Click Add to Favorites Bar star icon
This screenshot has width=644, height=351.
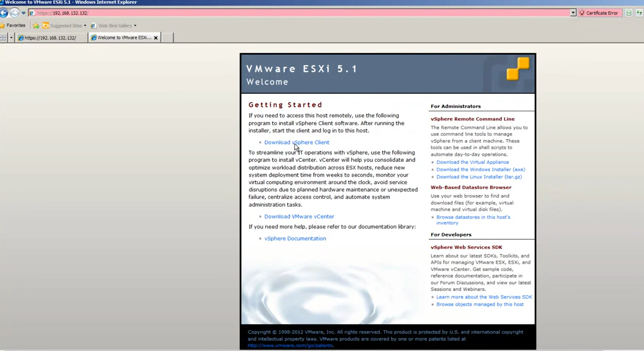36,26
